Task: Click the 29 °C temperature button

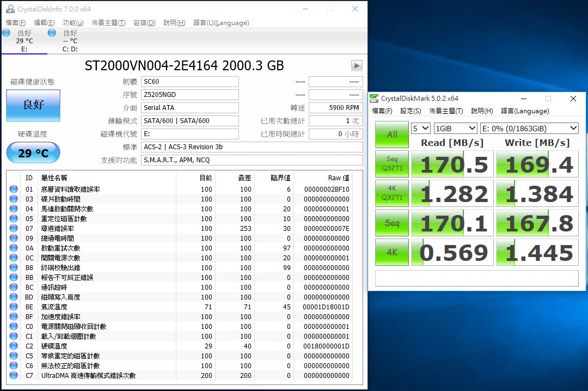Action: (33, 152)
